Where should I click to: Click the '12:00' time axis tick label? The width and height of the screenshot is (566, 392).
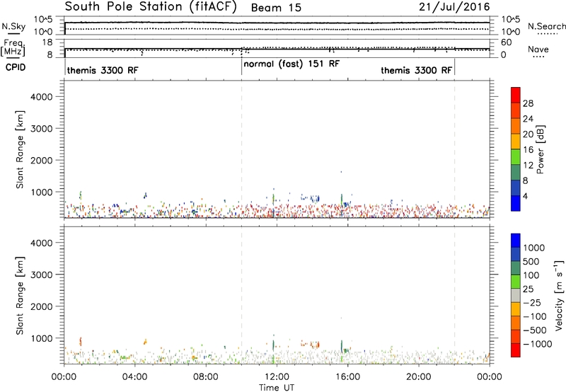(x=277, y=377)
